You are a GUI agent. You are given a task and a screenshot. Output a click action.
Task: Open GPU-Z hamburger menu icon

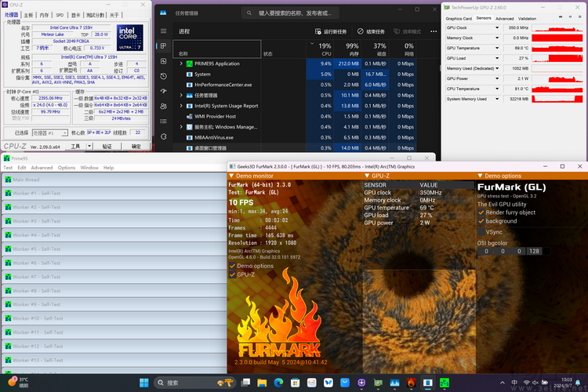[580, 17]
